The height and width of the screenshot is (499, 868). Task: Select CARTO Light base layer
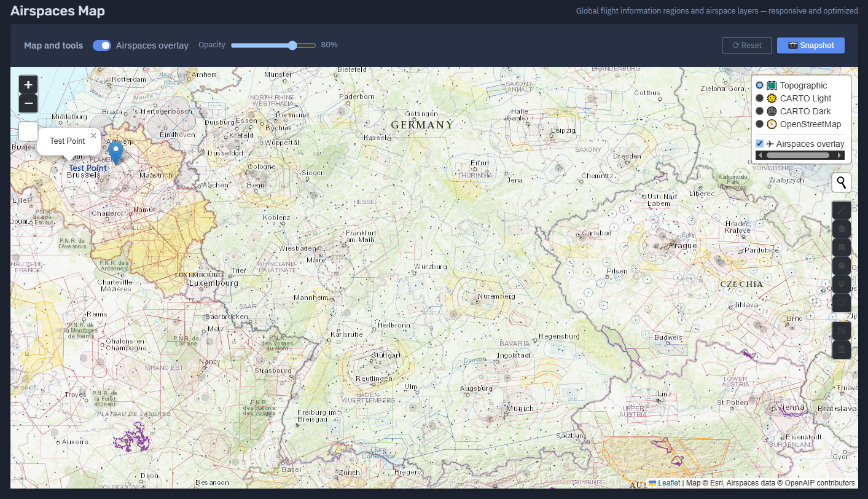[760, 98]
